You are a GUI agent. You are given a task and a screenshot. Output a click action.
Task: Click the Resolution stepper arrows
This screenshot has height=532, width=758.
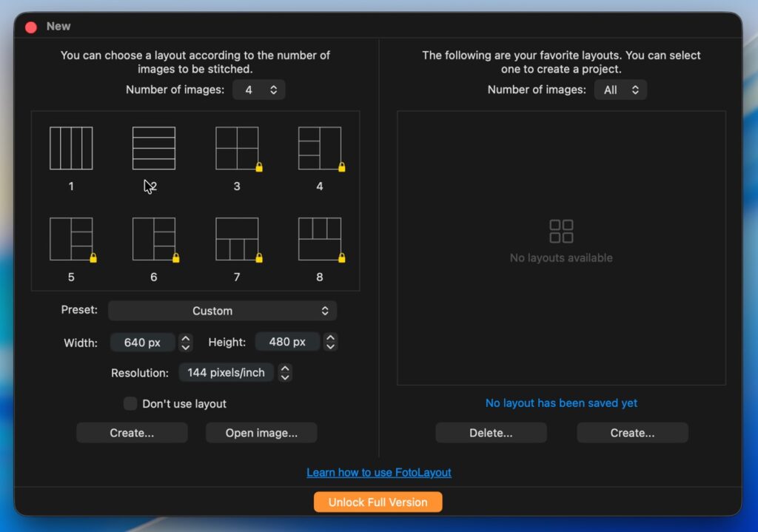tap(285, 373)
